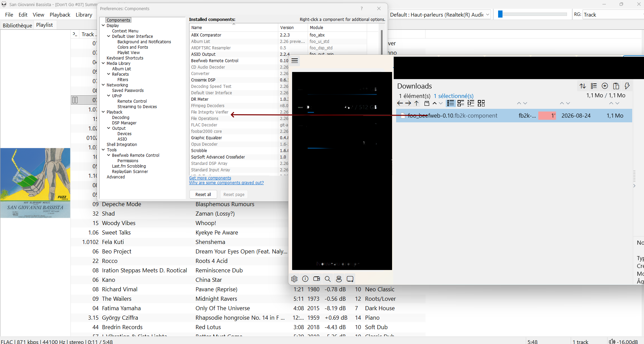The width and height of the screenshot is (644, 344).
Task: Click the lightning bolt icon in Downloads
Action: [627, 86]
